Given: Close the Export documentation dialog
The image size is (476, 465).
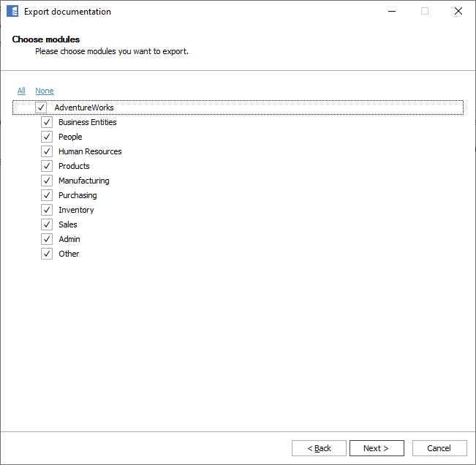Looking at the screenshot, I should (x=458, y=12).
